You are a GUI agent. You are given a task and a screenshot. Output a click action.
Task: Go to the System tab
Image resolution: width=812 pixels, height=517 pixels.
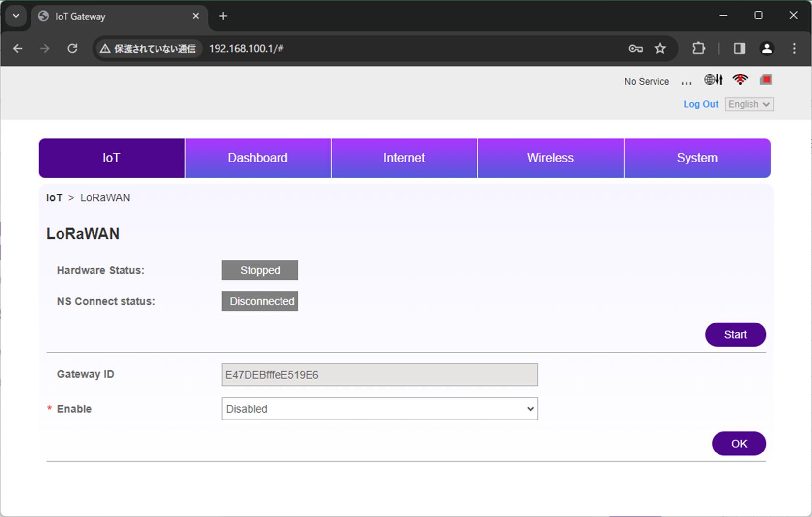coord(697,158)
